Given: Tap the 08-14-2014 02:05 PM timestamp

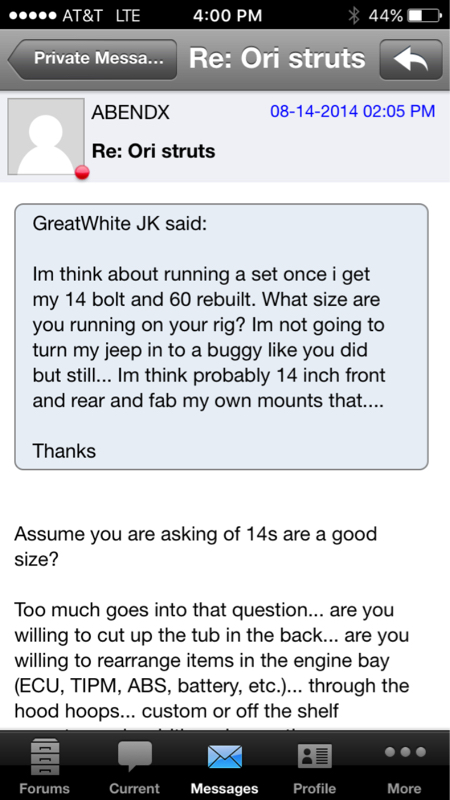Looking at the screenshot, I should [353, 111].
